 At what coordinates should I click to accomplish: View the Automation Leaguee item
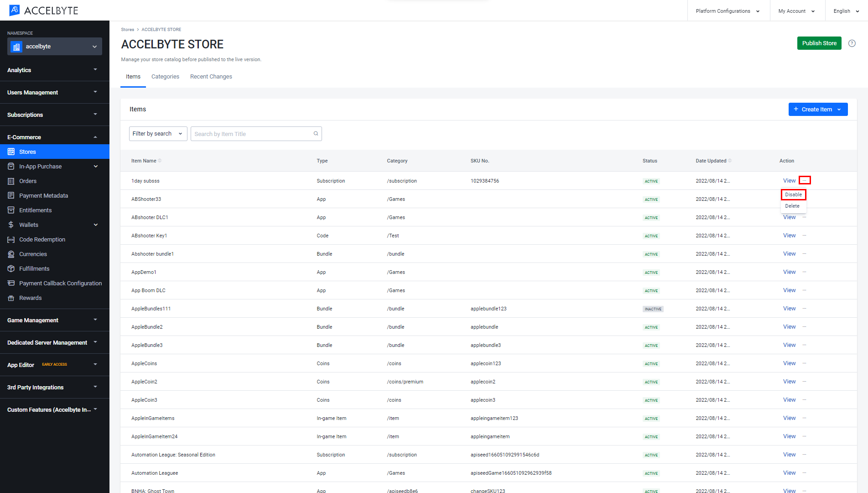tap(789, 473)
